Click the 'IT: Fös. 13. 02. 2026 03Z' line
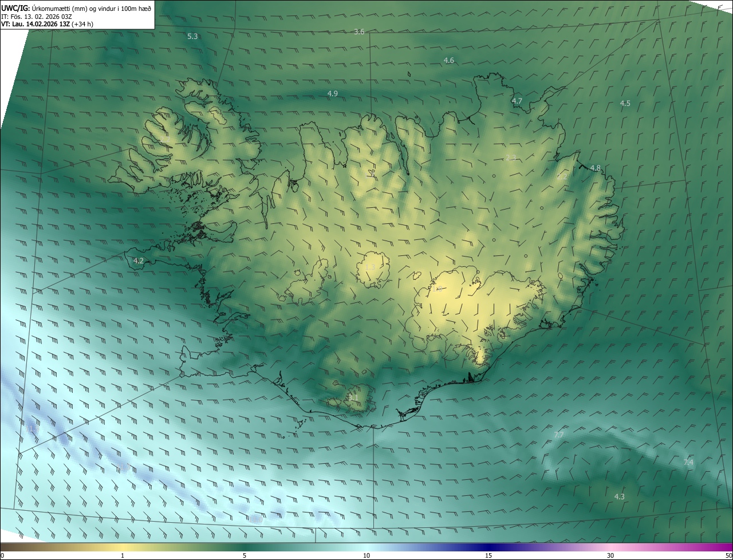 point(36,17)
